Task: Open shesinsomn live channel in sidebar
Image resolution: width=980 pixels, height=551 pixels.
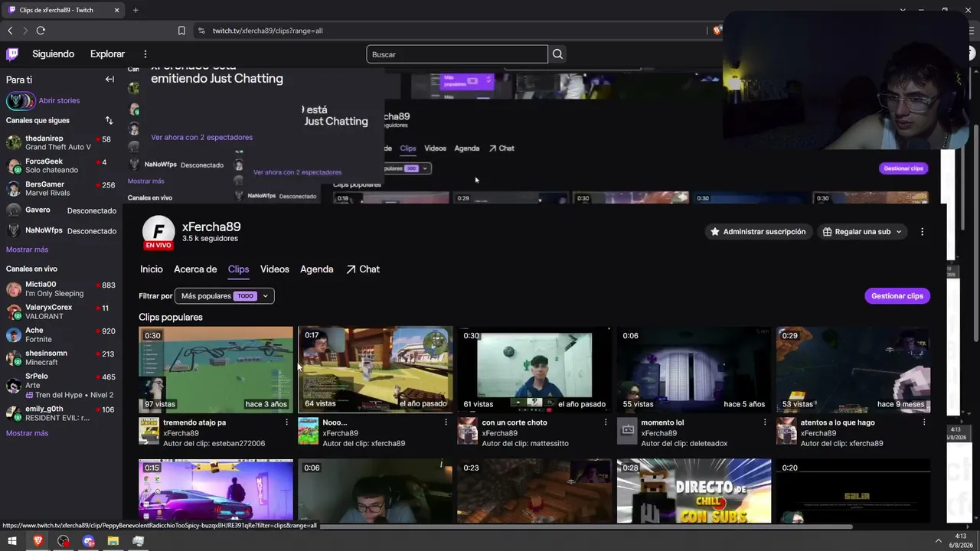Action: 61,358
